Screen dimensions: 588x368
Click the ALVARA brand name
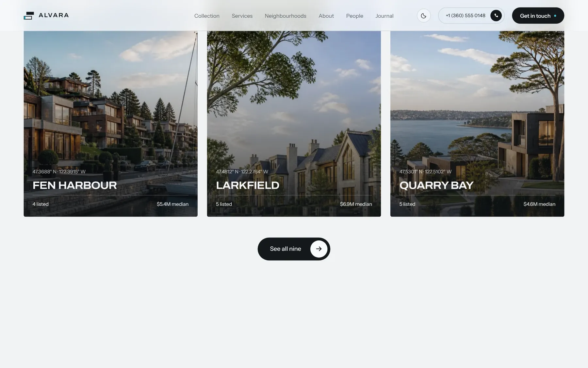coord(54,15)
